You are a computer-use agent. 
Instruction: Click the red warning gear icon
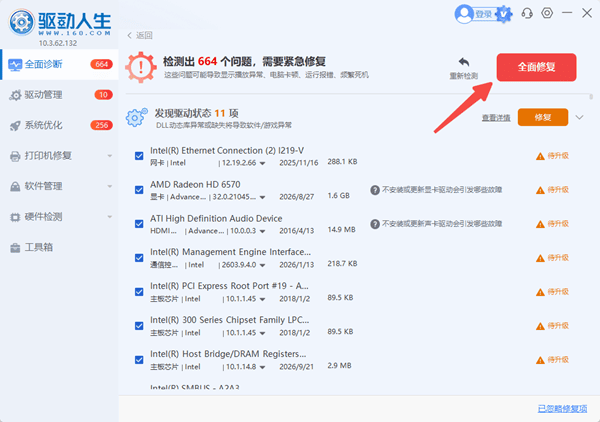pos(141,67)
